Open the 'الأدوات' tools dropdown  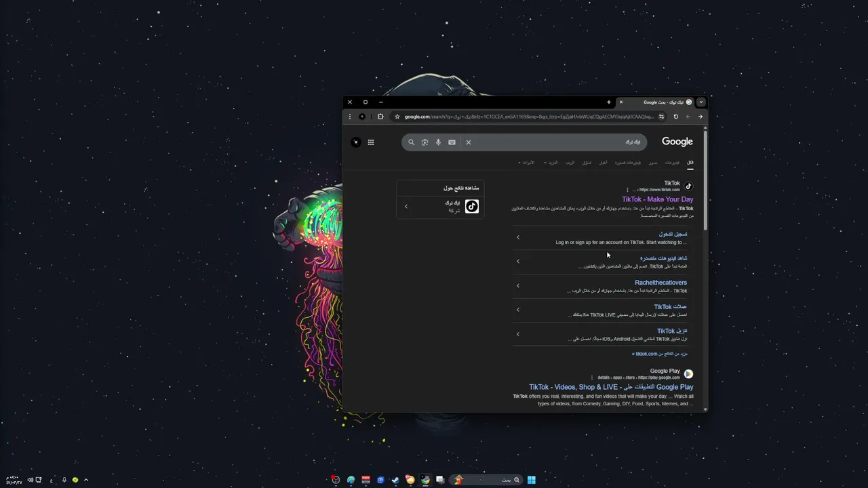[x=526, y=163]
